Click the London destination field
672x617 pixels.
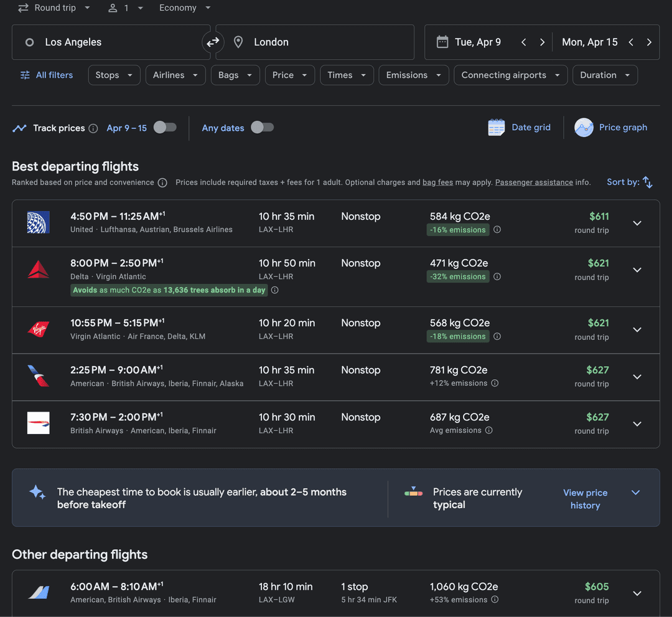pyautogui.click(x=315, y=42)
